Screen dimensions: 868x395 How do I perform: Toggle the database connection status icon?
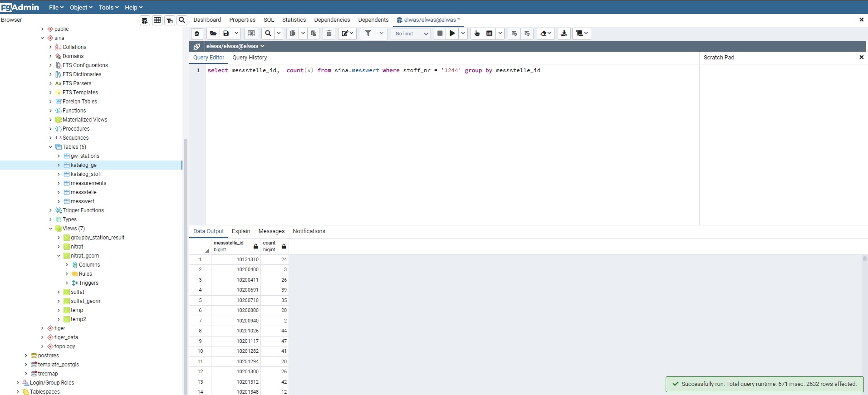[x=197, y=46]
